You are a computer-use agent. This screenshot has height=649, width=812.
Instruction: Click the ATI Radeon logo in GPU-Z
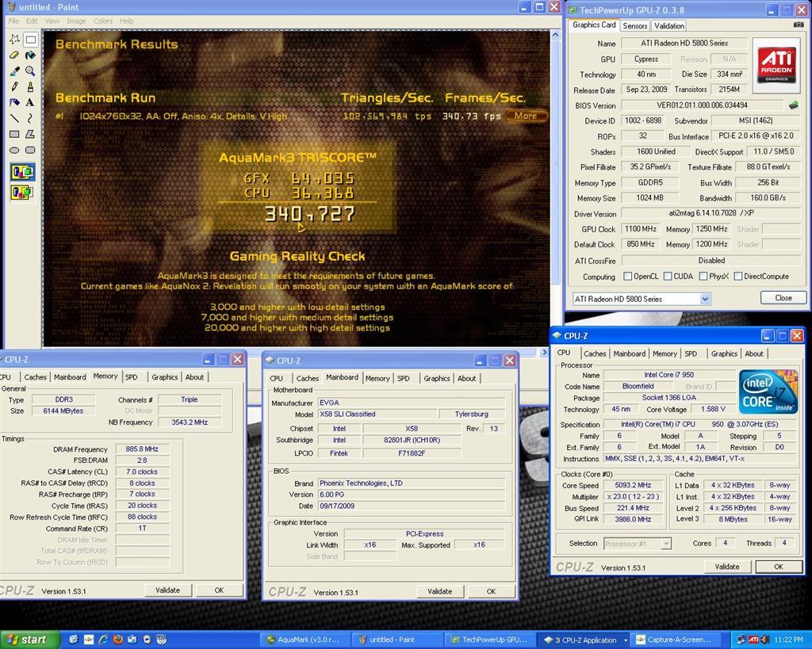coord(776,65)
